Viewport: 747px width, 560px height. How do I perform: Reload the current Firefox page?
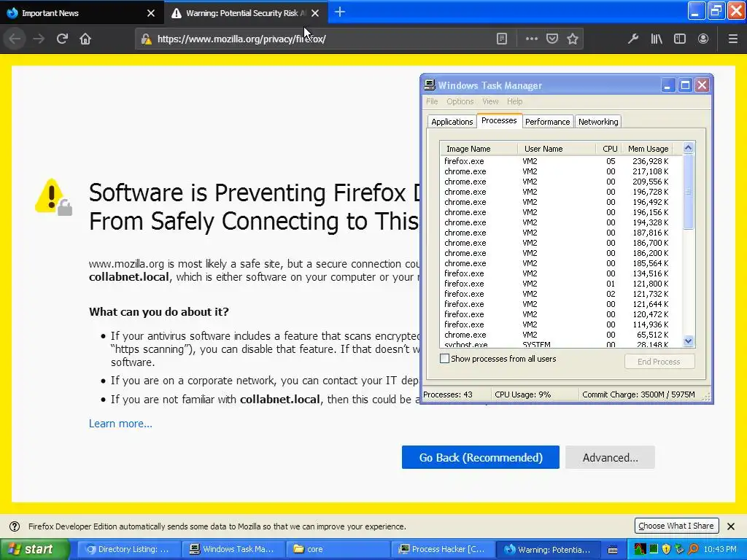click(62, 39)
